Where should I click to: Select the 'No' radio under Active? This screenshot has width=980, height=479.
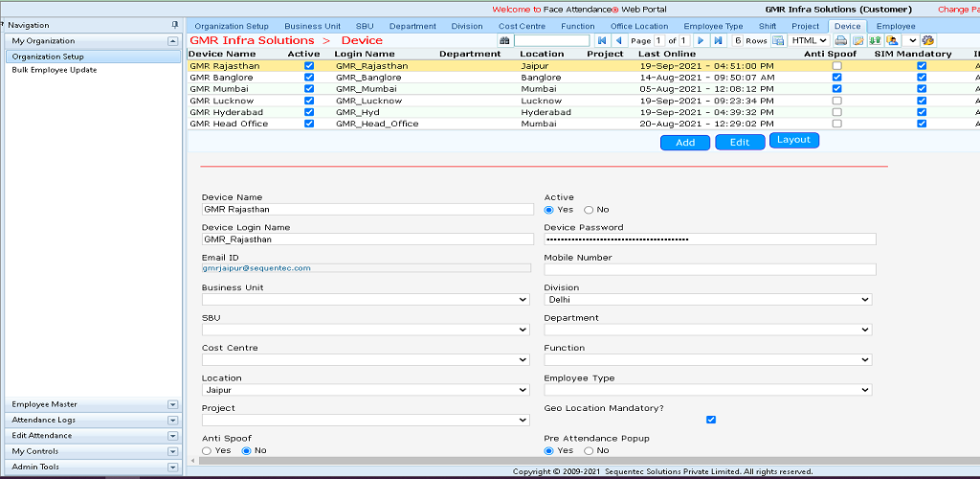(589, 210)
